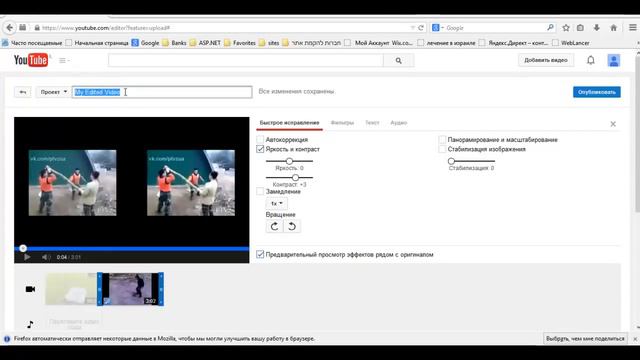Open the YouTube guide menu icon

pos(64,60)
